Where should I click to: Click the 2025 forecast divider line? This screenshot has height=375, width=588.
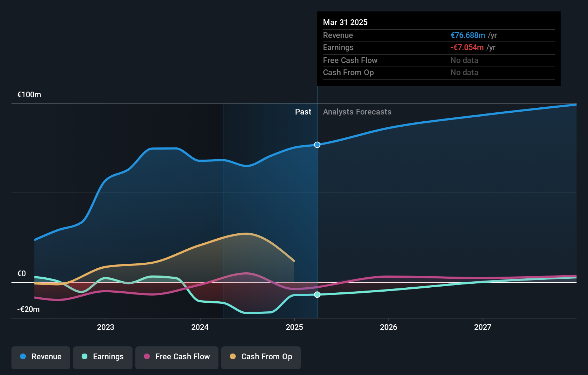point(317,211)
